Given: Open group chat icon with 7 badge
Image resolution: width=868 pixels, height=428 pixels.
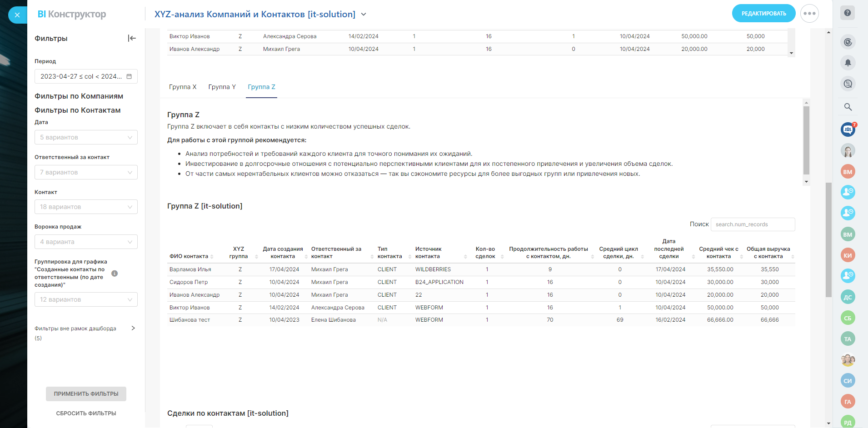Looking at the screenshot, I should coord(848,129).
